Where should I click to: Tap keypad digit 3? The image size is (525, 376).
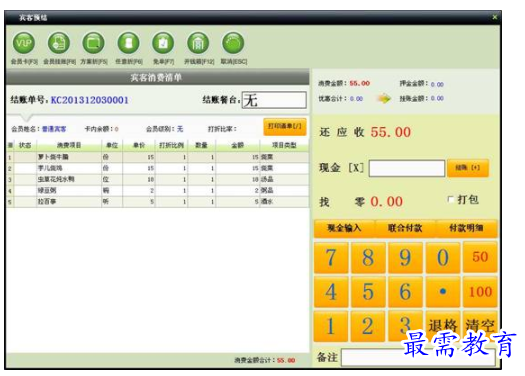tap(405, 326)
